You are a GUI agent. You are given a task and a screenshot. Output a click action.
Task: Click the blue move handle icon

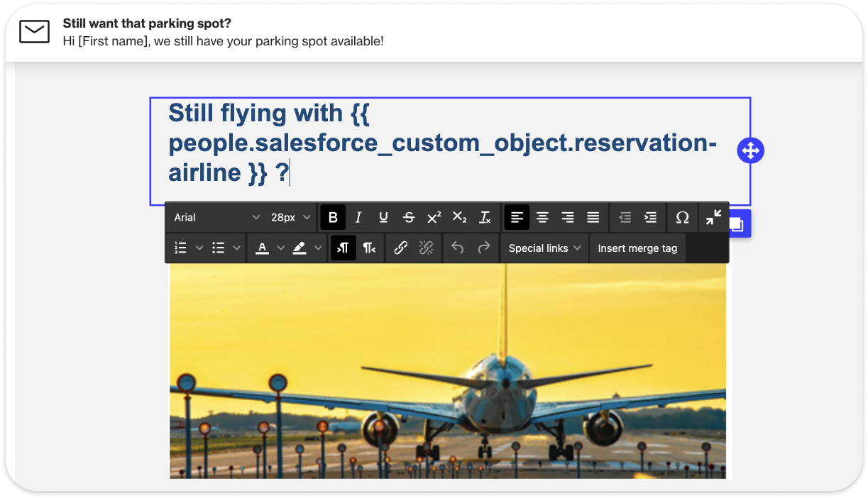pos(750,150)
